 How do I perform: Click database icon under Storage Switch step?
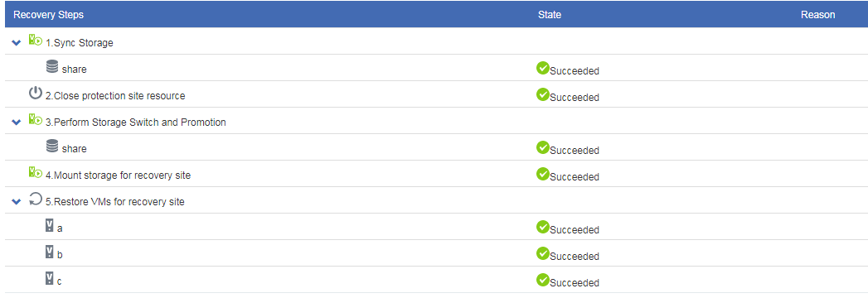(x=52, y=147)
